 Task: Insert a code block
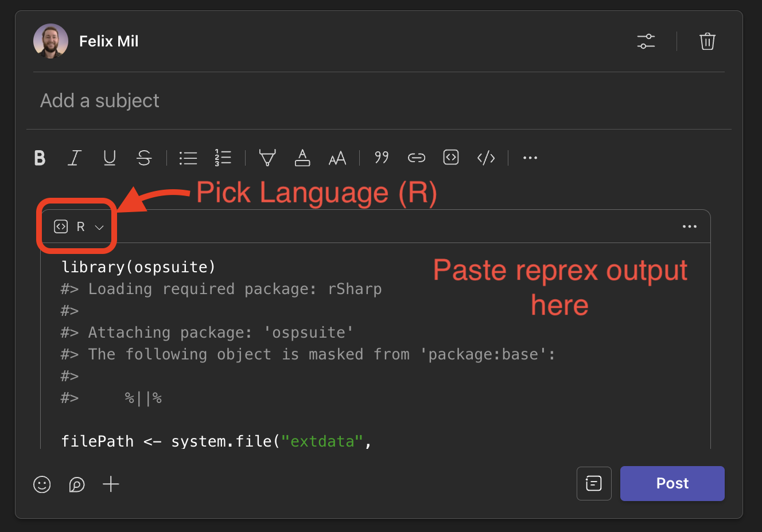pyautogui.click(x=451, y=157)
